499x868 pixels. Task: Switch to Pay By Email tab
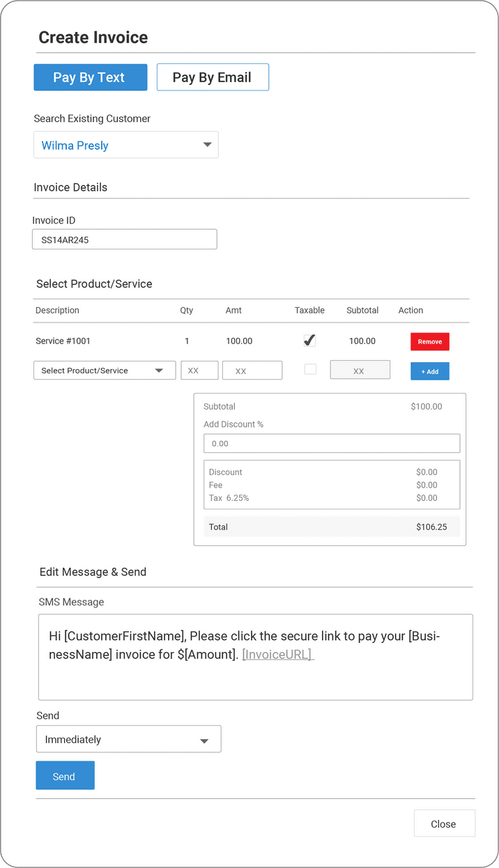213,77
